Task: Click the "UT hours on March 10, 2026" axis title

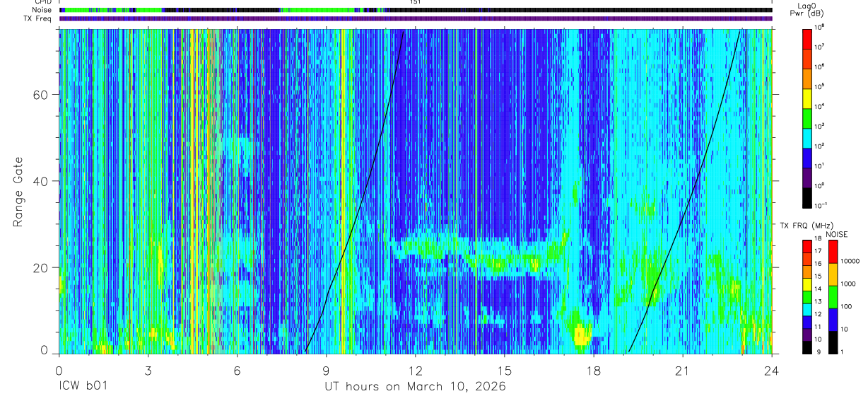Action: (415, 387)
